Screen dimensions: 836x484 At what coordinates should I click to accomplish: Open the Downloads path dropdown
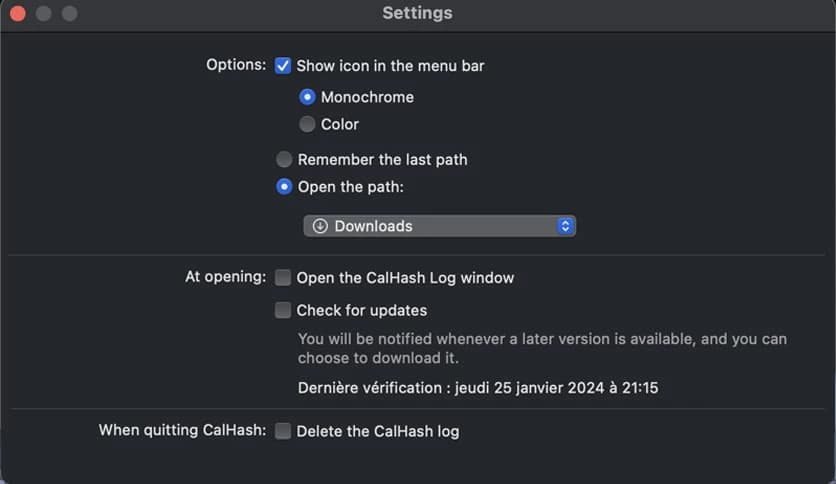click(x=439, y=226)
